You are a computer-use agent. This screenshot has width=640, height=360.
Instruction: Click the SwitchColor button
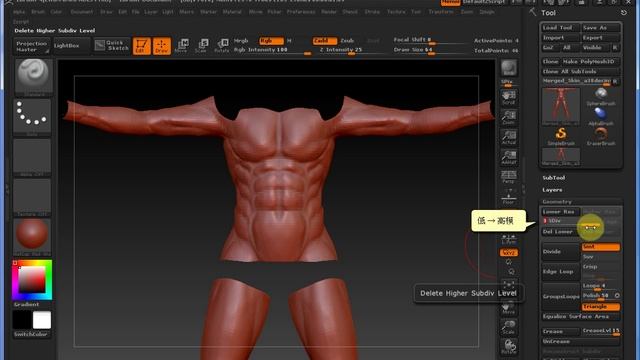click(31, 334)
